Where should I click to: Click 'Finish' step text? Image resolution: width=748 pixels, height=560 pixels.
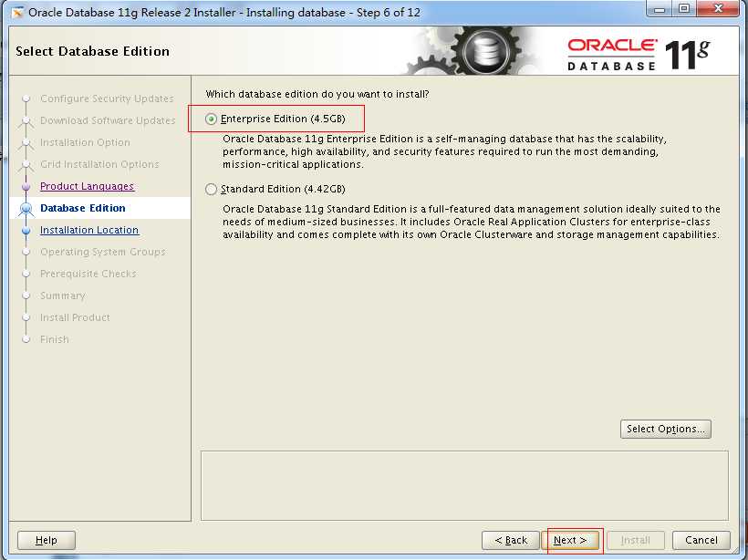pyautogui.click(x=55, y=339)
